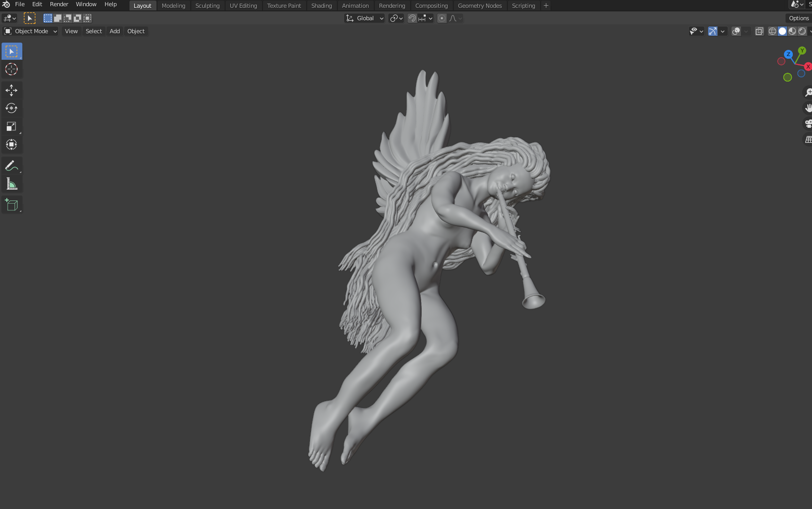Click the pan view hand icon
The image size is (812, 509).
808,108
